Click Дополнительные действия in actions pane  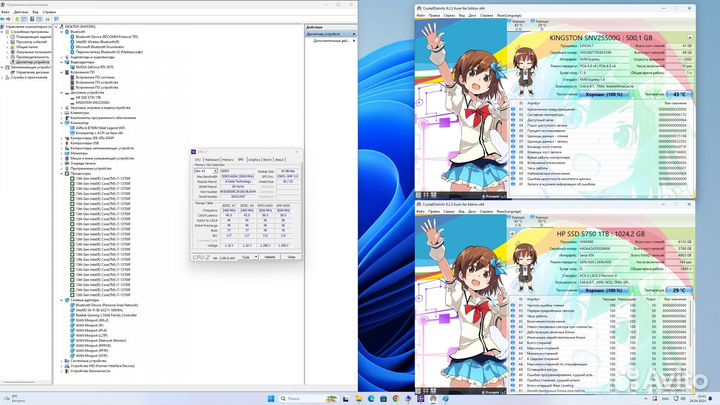point(332,40)
